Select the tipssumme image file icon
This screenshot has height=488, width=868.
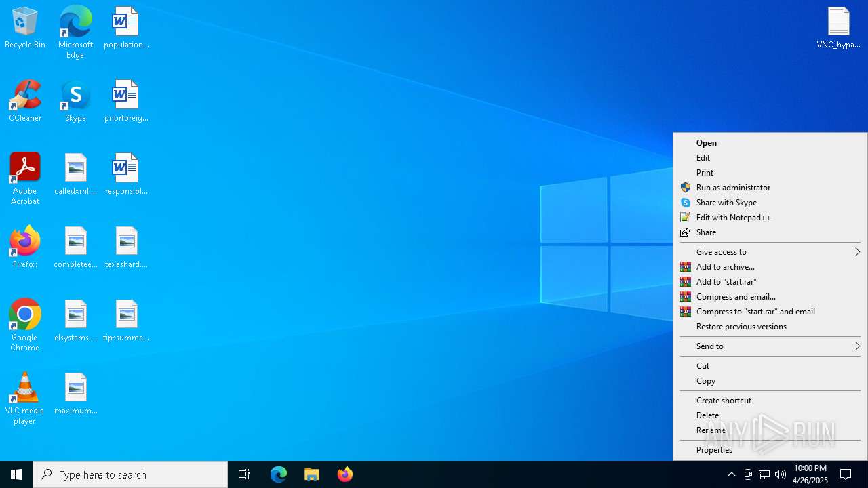point(126,321)
